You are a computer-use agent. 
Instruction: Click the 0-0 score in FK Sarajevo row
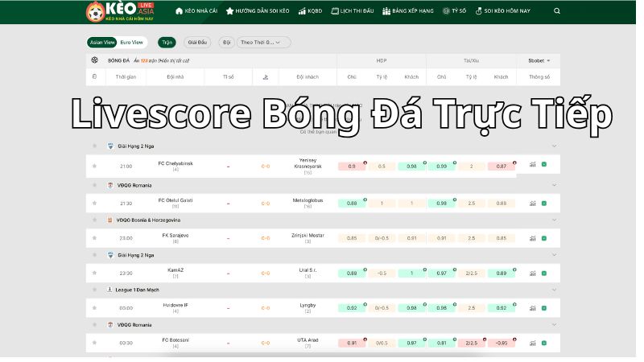click(x=266, y=238)
